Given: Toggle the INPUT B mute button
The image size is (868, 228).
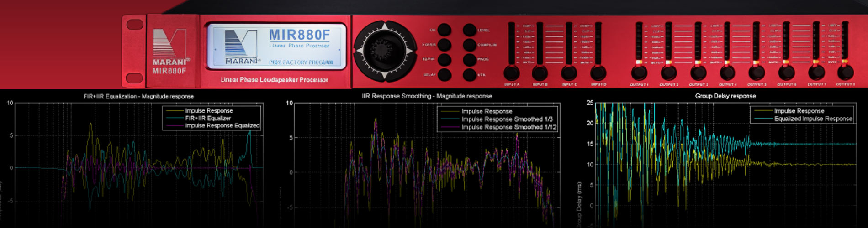Looking at the screenshot, I should click(x=540, y=73).
